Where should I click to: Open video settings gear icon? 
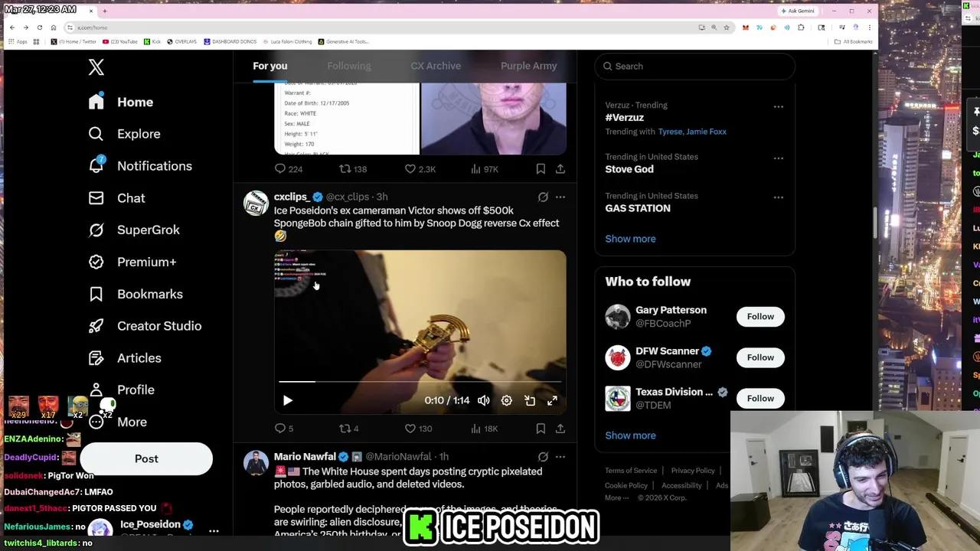pyautogui.click(x=507, y=400)
